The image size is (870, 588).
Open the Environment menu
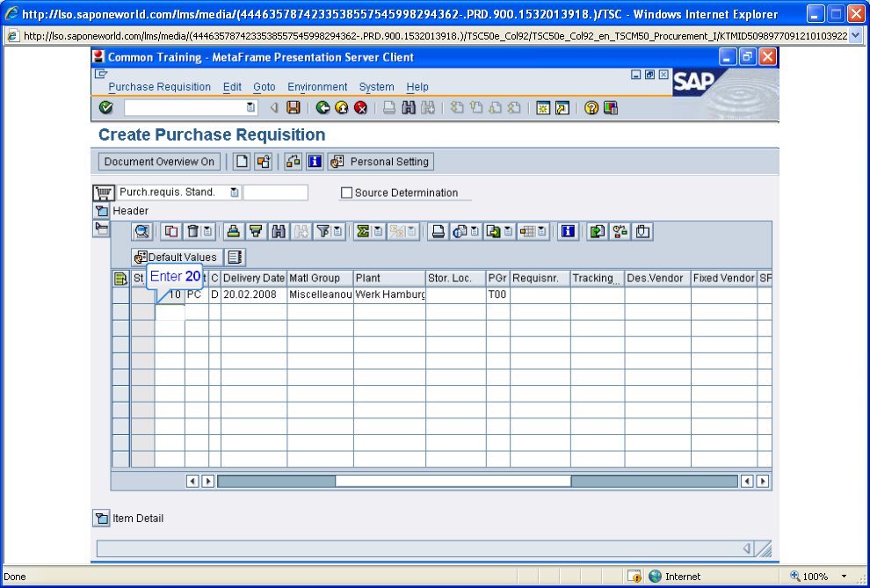click(317, 87)
